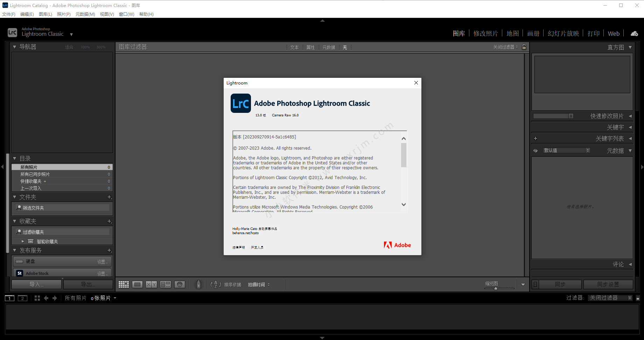The height and width of the screenshot is (340, 644).
Task: Click LrC identity plate logo
Action: point(12,33)
